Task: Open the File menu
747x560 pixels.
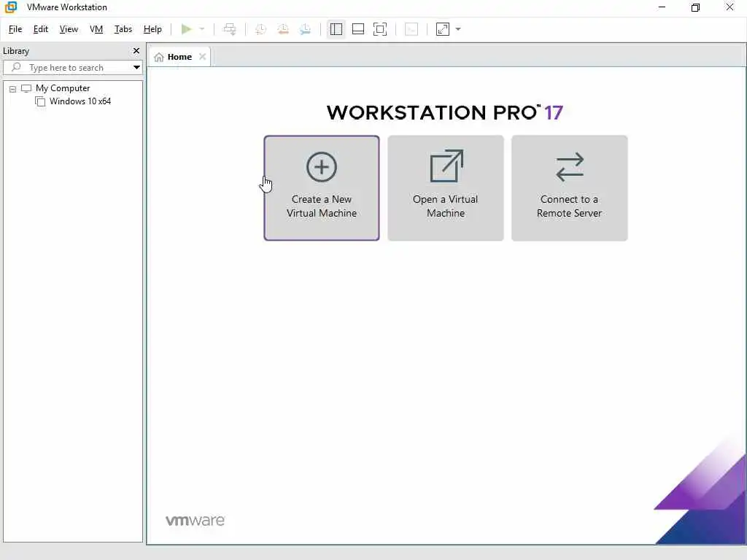Action: coord(15,29)
